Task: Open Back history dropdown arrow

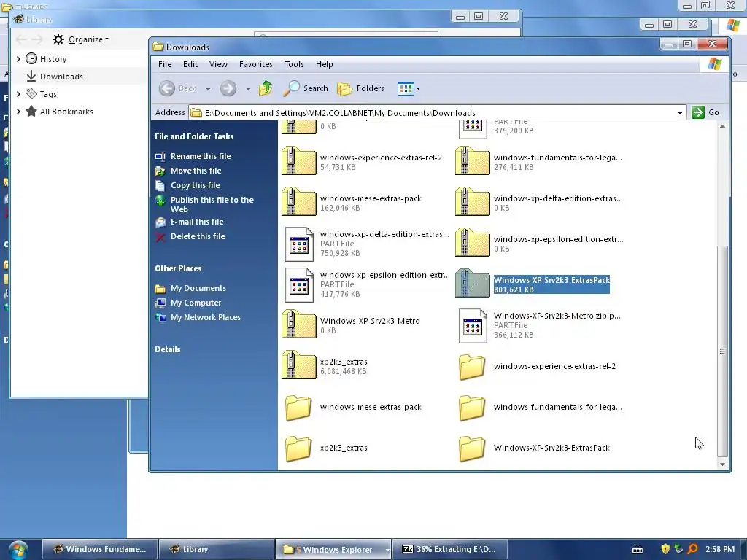Action: pos(208,88)
